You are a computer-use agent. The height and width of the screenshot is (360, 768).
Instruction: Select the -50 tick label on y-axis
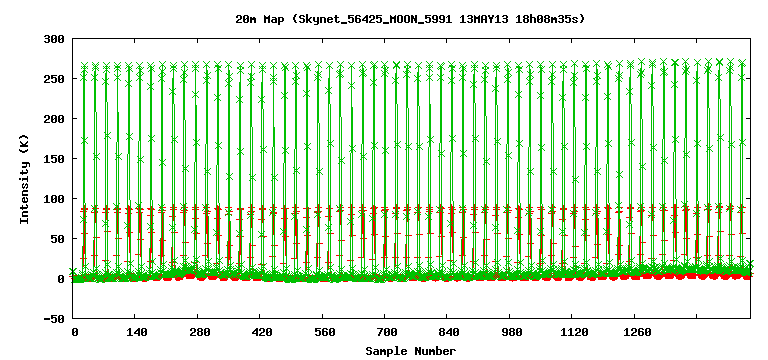click(x=54, y=319)
